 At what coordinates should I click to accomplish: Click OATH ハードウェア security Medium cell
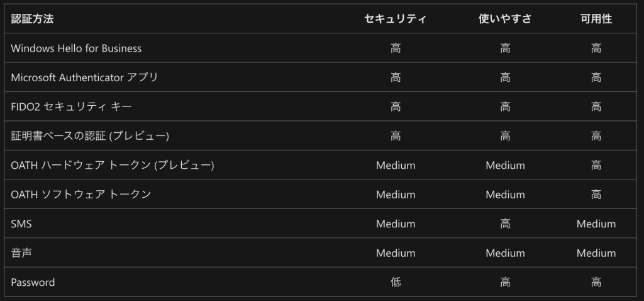[x=396, y=166]
